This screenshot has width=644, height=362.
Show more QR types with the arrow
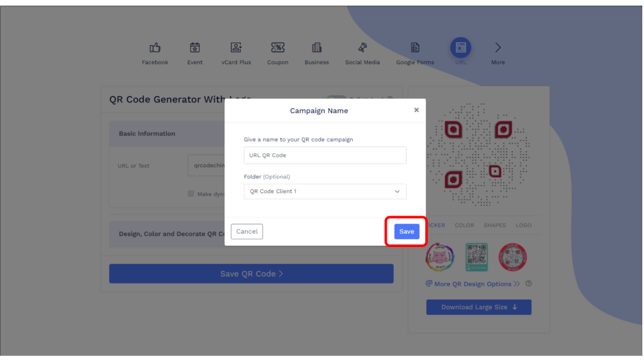(498, 48)
